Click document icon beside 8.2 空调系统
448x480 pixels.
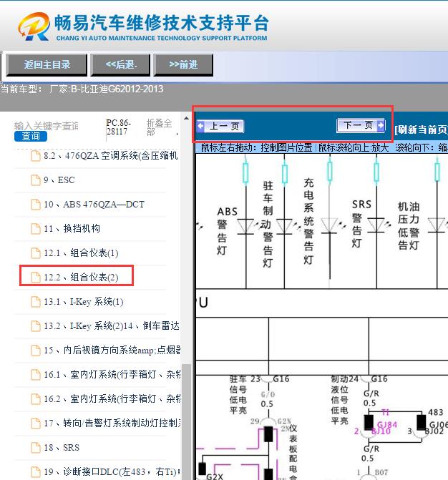[x=36, y=156]
